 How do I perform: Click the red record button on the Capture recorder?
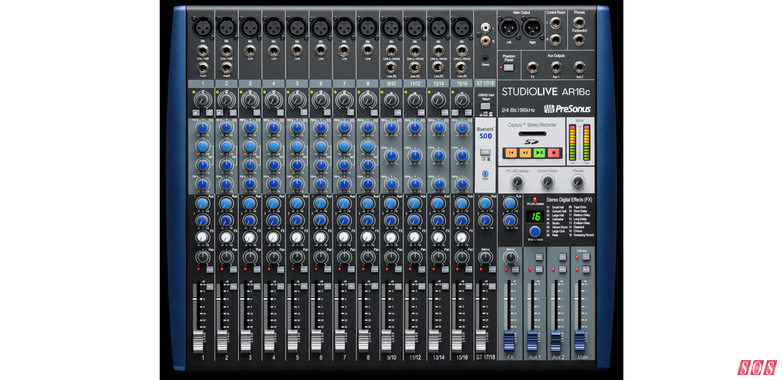554,153
